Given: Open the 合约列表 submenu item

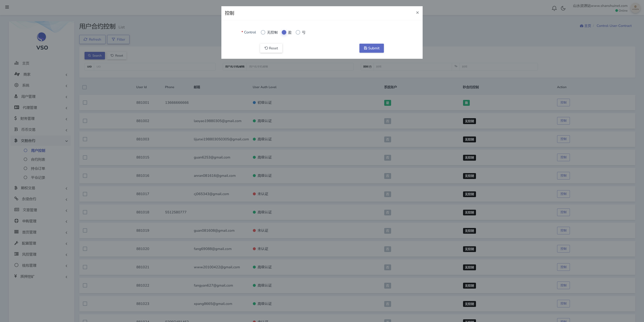Looking at the screenshot, I should [x=38, y=159].
